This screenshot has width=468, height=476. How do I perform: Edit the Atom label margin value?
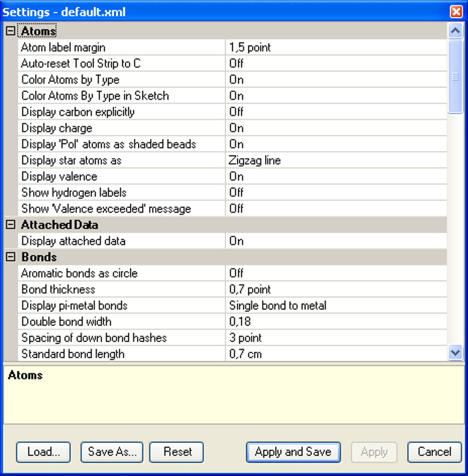[x=336, y=47]
